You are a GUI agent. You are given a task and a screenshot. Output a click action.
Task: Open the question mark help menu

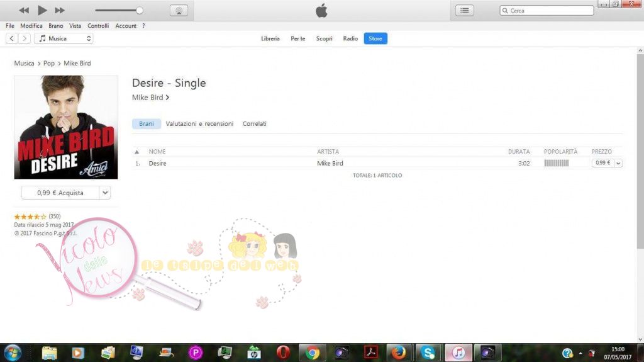click(x=144, y=26)
